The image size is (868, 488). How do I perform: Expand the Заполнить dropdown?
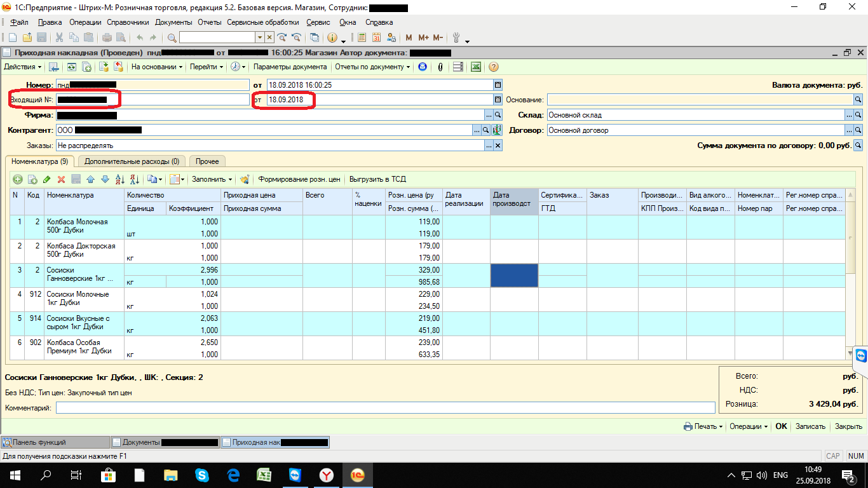pyautogui.click(x=212, y=180)
